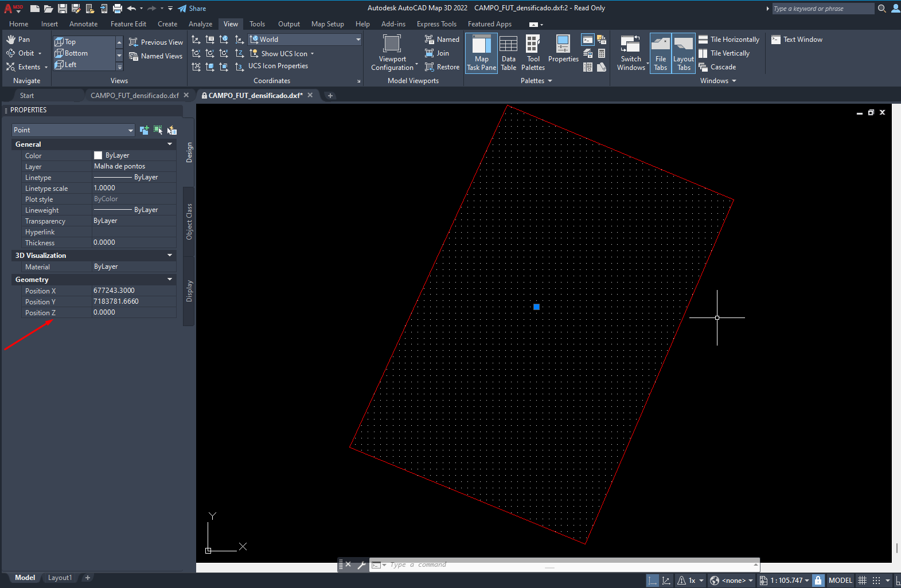Select the Pan tool
Image resolution: width=901 pixels, height=588 pixels.
pyautogui.click(x=18, y=40)
